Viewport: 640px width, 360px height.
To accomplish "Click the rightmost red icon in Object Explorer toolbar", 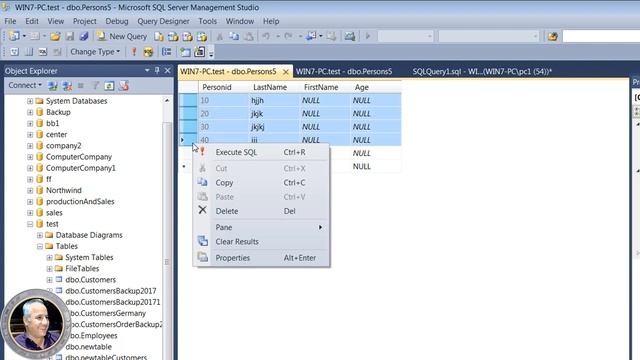I will [124, 86].
